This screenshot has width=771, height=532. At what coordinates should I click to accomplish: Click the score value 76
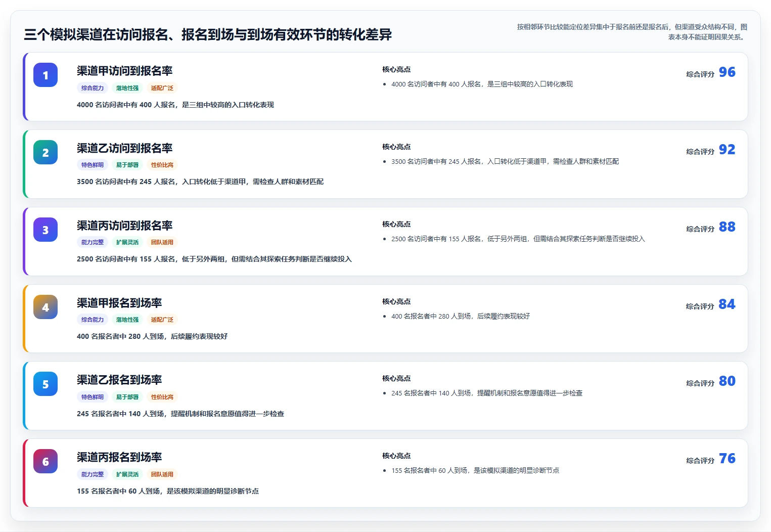[x=727, y=459]
